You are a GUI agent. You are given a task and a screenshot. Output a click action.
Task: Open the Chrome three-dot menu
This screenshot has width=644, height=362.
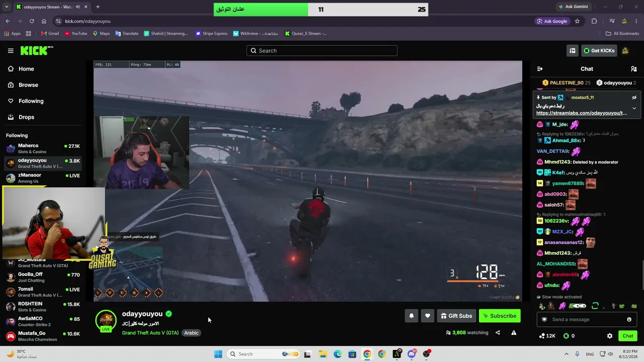[x=636, y=21]
